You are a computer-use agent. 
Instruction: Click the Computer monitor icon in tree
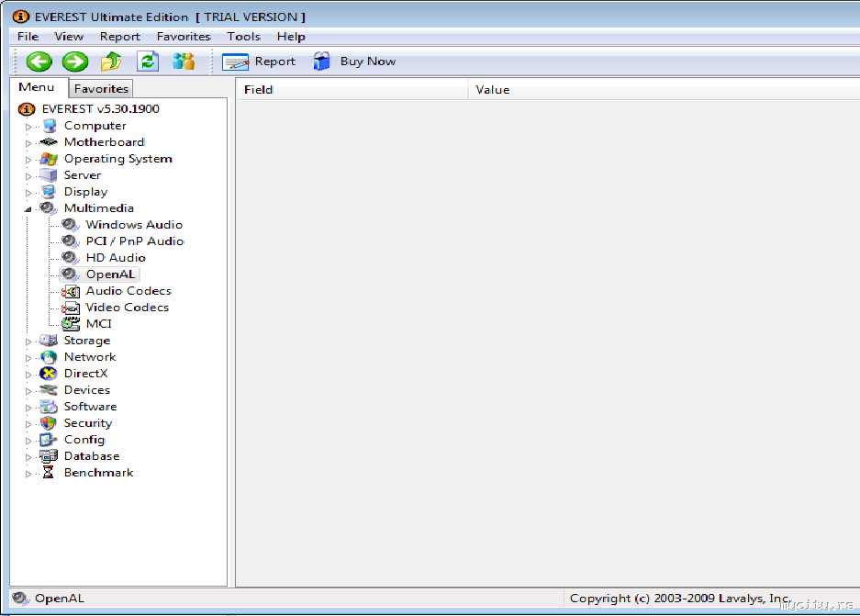tap(50, 126)
